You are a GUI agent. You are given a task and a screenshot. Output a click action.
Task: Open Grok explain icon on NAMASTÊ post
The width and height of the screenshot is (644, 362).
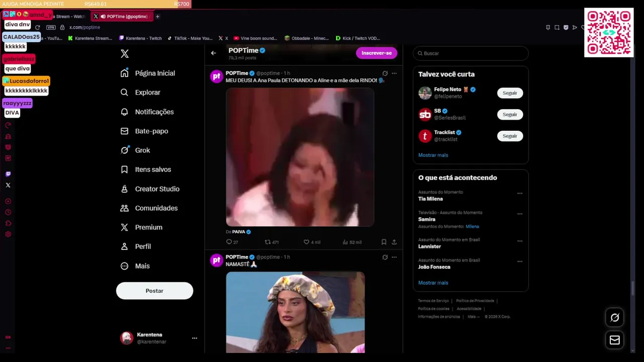[x=385, y=257]
